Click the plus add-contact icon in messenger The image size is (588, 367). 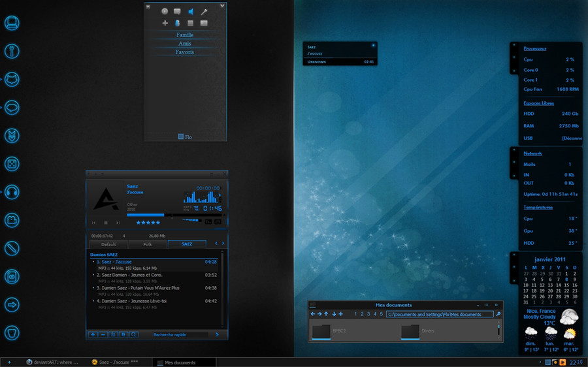coord(165,24)
